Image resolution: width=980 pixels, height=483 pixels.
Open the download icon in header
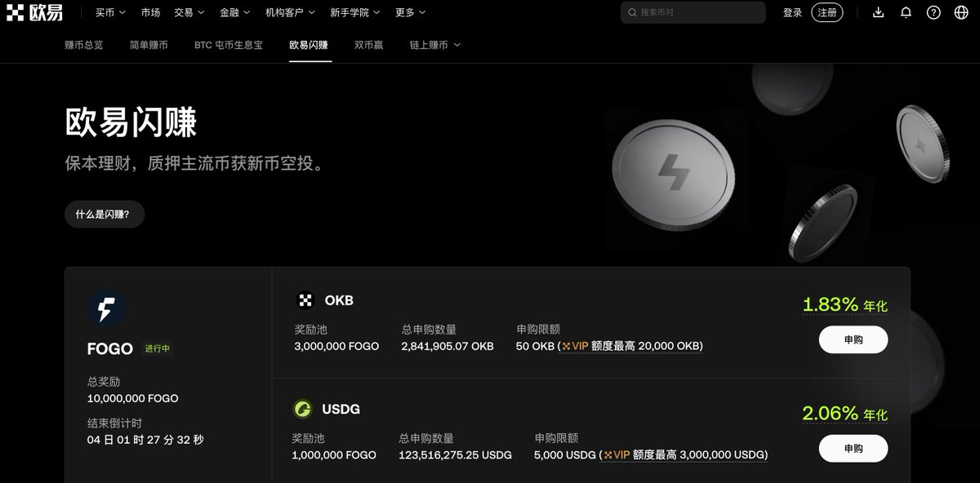coord(878,12)
